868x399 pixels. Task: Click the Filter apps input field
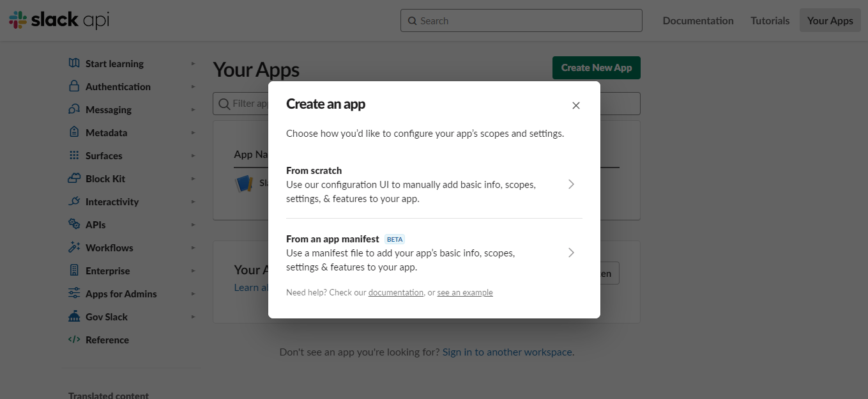pos(427,104)
